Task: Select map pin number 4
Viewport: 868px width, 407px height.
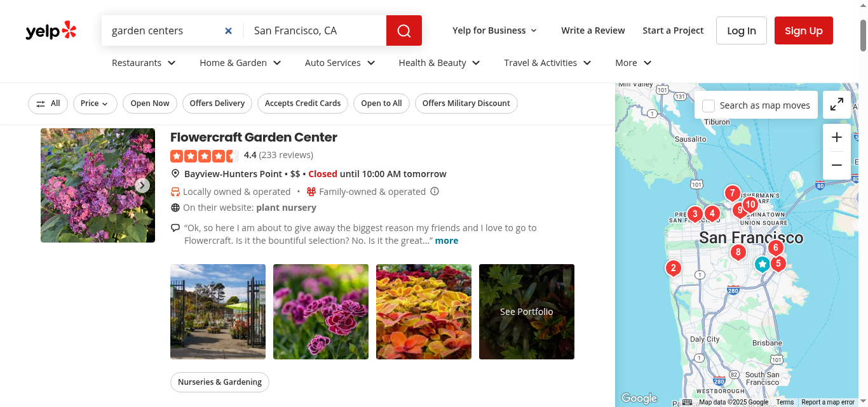Action: click(x=712, y=214)
